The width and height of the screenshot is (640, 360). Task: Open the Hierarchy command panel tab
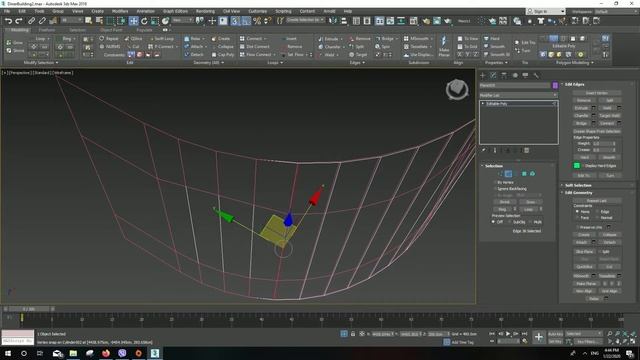[x=504, y=76]
